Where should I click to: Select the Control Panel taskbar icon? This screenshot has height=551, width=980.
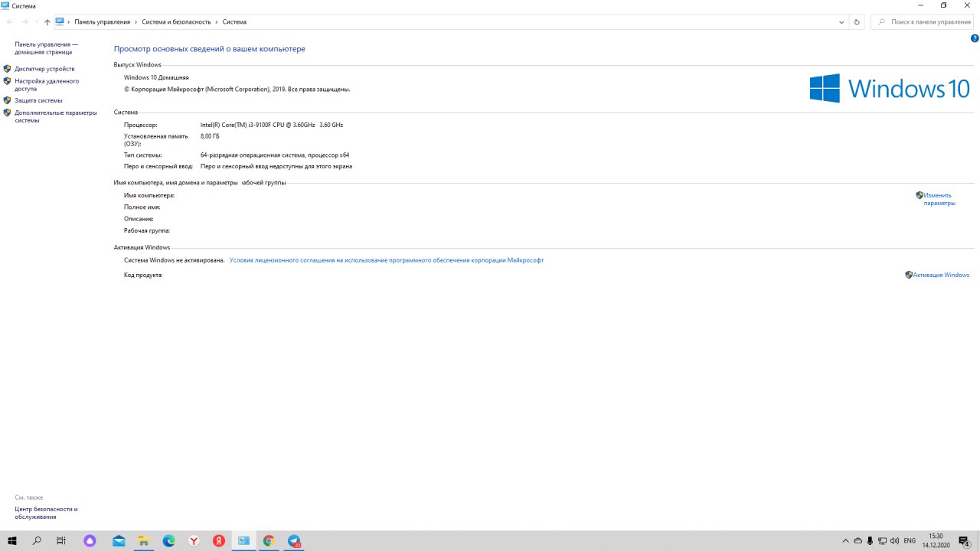pos(243,541)
